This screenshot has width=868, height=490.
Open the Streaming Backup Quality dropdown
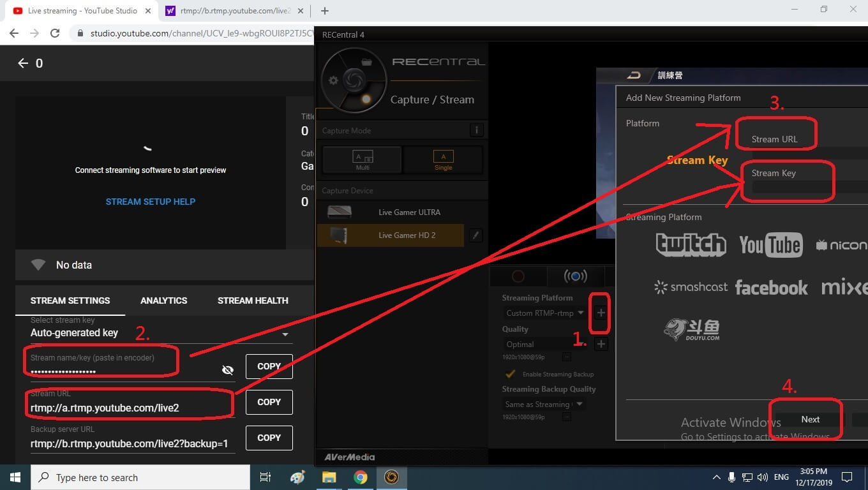pos(544,404)
